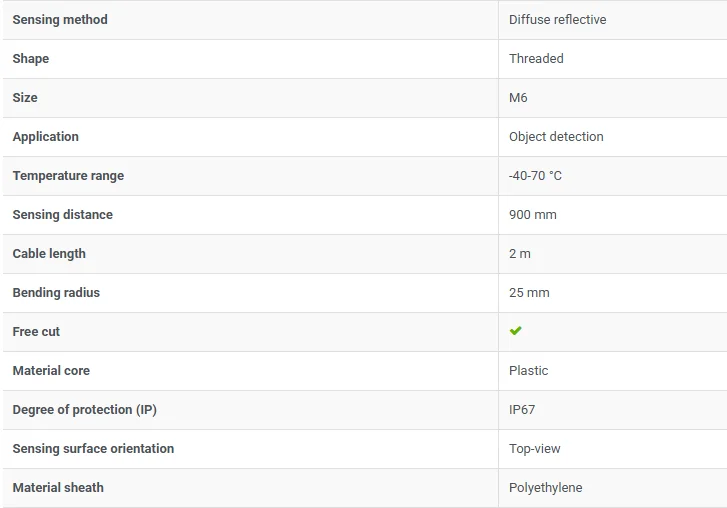Select the Polyethylene material sheath value
The width and height of the screenshot is (727, 508).
[x=545, y=488]
